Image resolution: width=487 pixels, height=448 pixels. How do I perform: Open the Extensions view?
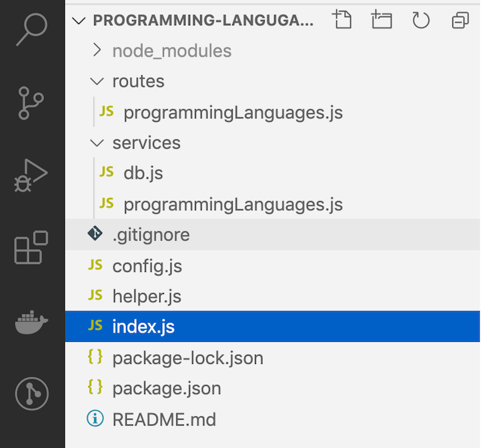tap(31, 247)
